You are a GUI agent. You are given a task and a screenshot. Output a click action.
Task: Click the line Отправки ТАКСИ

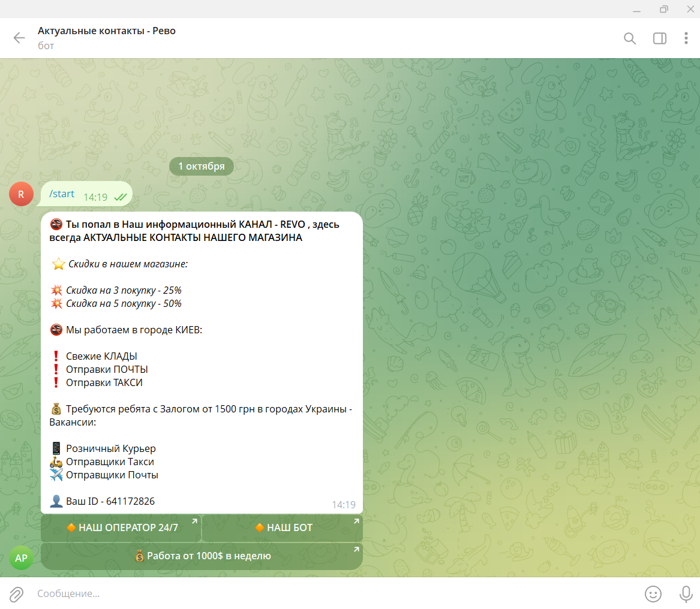tap(104, 383)
